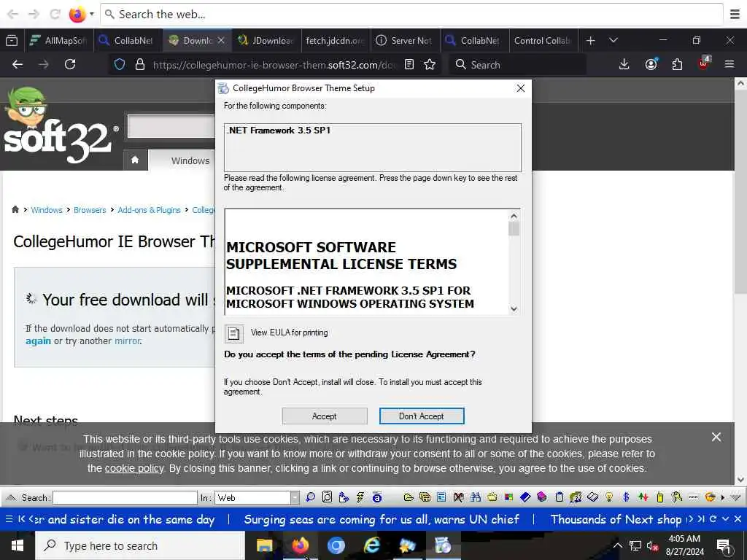
Task: Try another mirror link
Action: pos(127,341)
